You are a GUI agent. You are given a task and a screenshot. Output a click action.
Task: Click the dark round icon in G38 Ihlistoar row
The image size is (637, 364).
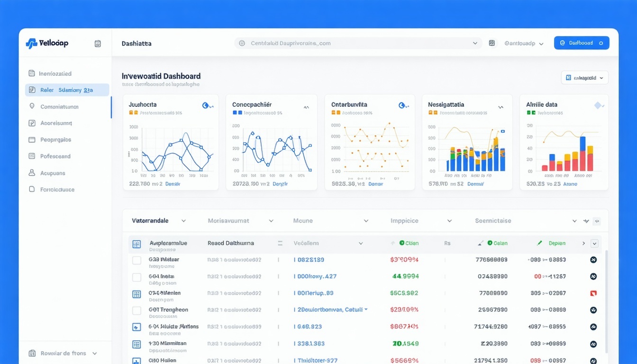pos(593,260)
